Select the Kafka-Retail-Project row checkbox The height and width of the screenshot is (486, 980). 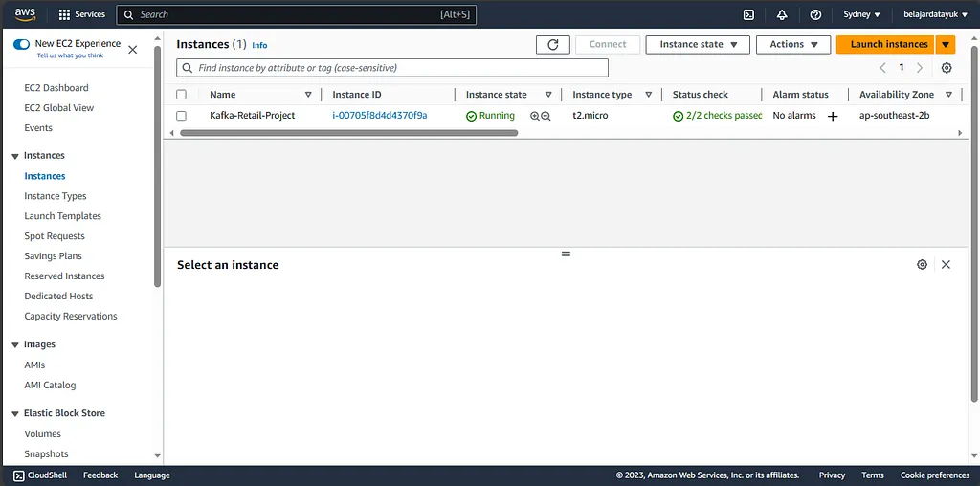[x=181, y=116]
